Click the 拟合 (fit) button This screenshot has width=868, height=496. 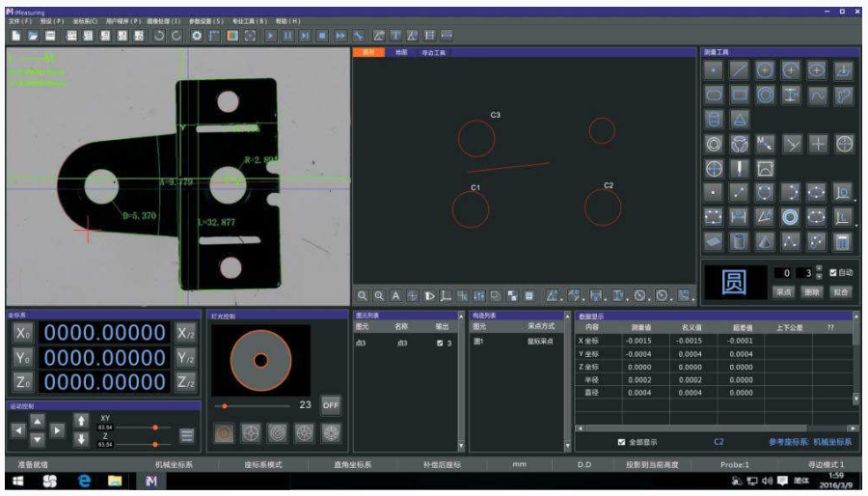pyautogui.click(x=841, y=290)
